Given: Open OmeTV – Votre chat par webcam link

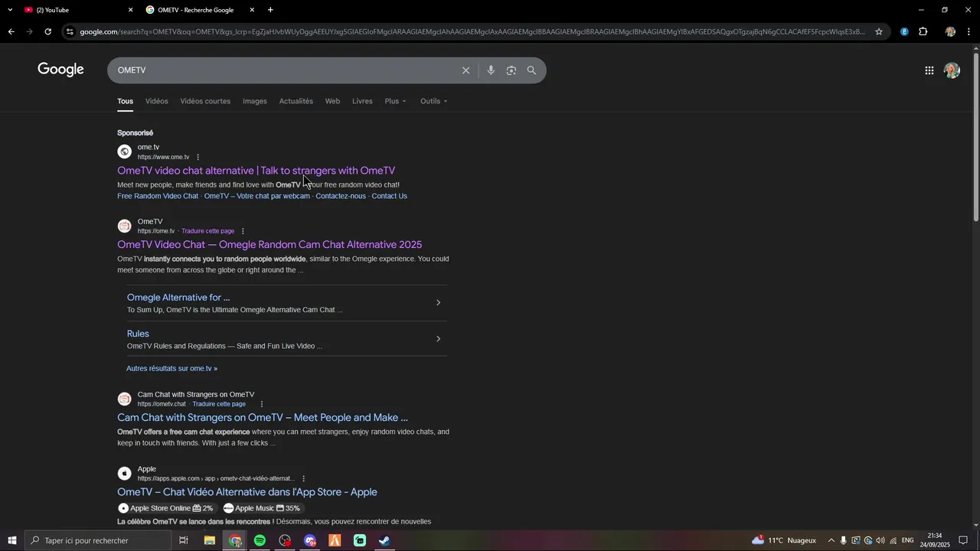Looking at the screenshot, I should tap(257, 196).
